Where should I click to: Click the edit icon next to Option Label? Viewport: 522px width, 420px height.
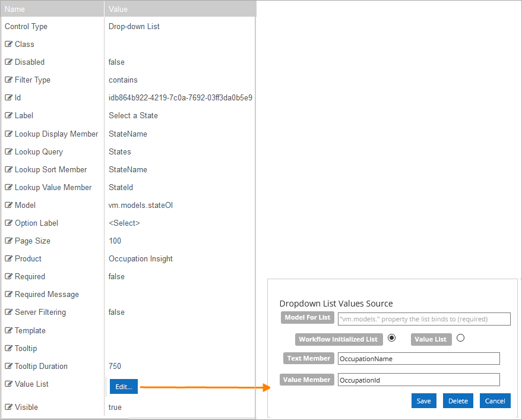[8, 223]
